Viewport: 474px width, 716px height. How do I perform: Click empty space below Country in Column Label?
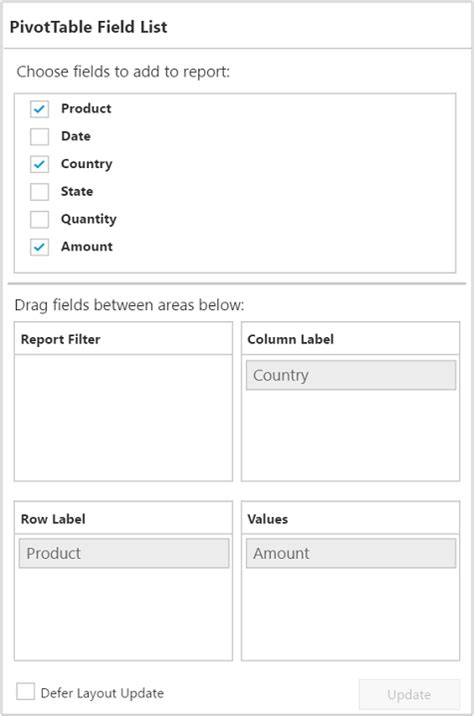click(x=350, y=435)
